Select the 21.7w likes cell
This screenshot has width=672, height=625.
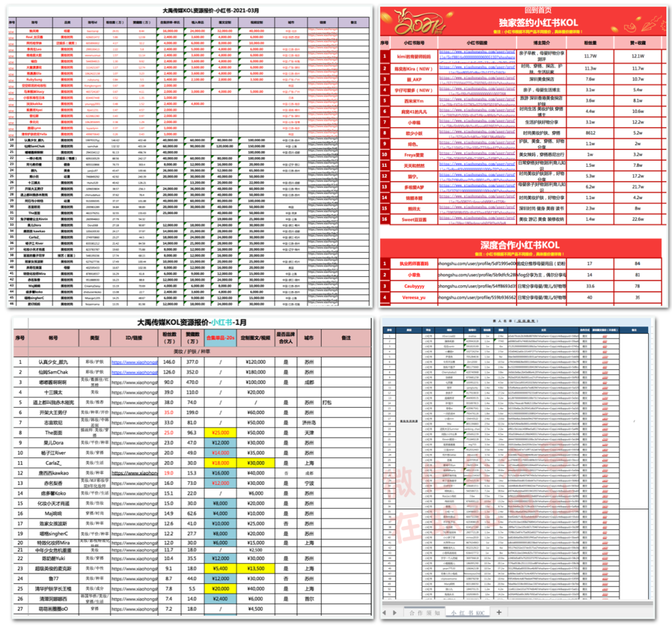pos(638,187)
